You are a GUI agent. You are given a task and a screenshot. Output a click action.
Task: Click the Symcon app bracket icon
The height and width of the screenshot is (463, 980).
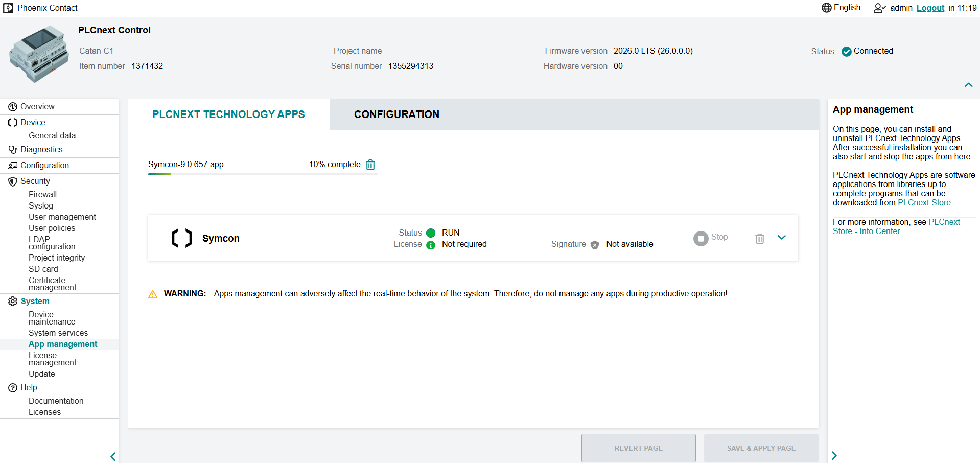[182, 238]
